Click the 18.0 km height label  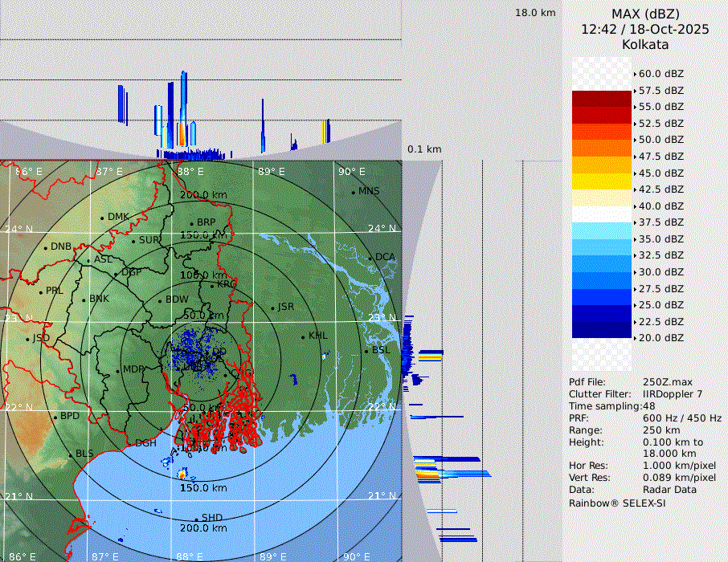(535, 13)
